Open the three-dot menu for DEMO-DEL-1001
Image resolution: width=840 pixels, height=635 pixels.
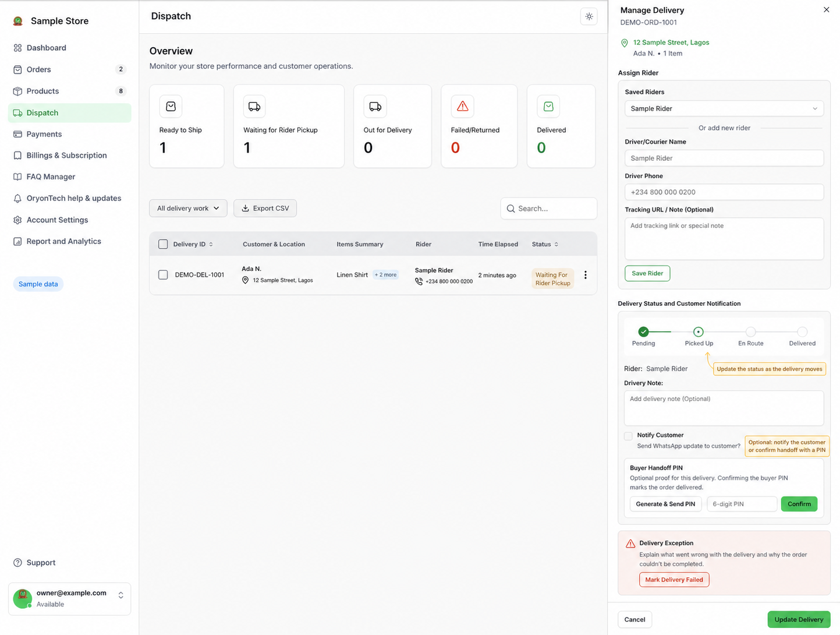[x=585, y=275]
